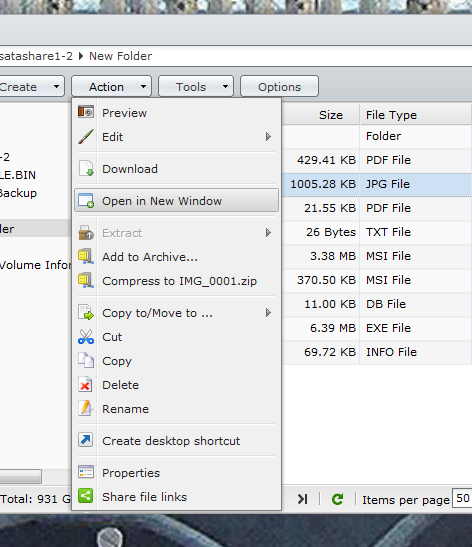Image resolution: width=472 pixels, height=547 pixels.
Task: Click the Download file icon
Action: point(86,168)
